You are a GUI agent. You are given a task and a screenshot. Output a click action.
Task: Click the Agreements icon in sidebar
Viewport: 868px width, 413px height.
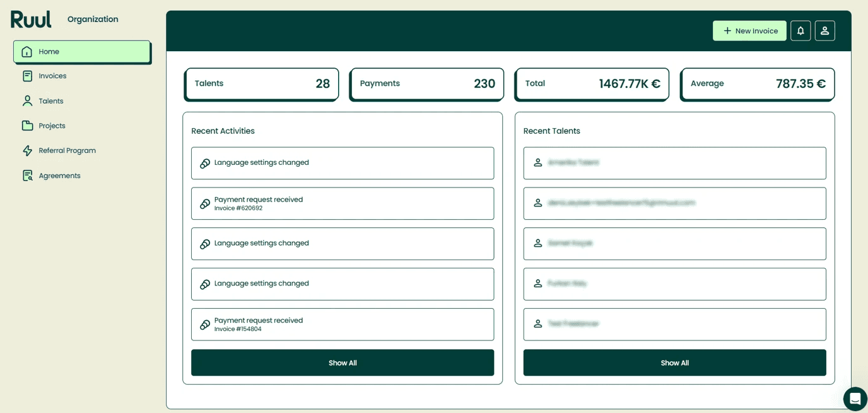point(27,176)
